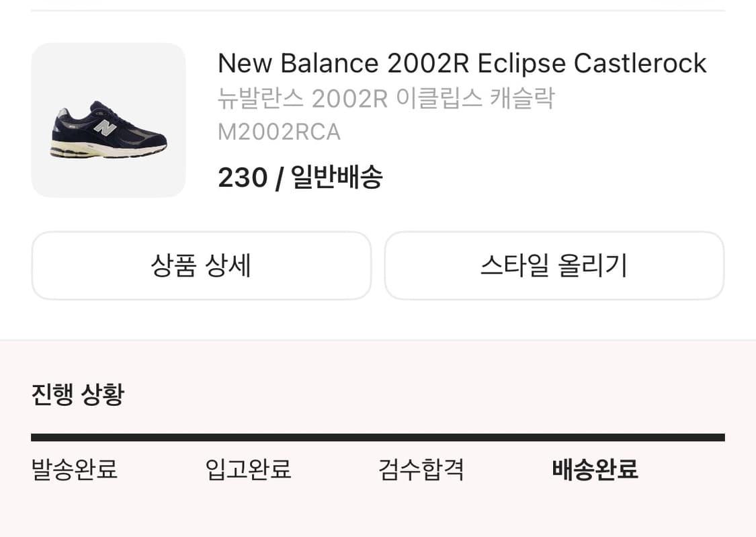Image resolution: width=756 pixels, height=537 pixels.
Task: Select the 입고완료 arrival step
Action: coord(248,470)
